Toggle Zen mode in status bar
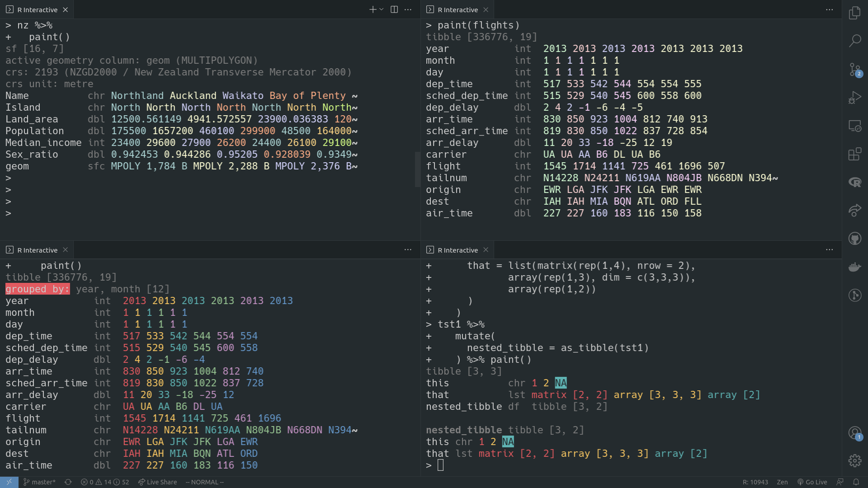Viewport: 868px width, 488px height. click(782, 482)
